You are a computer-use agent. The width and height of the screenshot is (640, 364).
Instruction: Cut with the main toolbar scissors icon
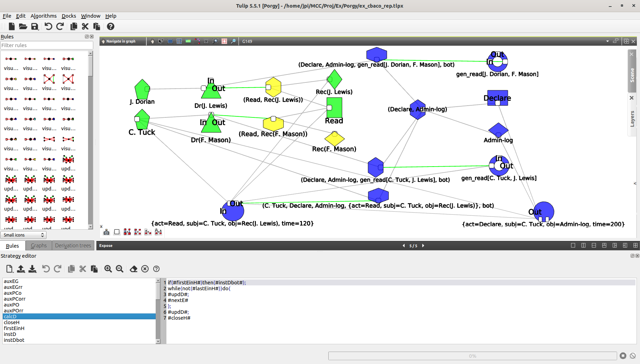tap(85, 26)
